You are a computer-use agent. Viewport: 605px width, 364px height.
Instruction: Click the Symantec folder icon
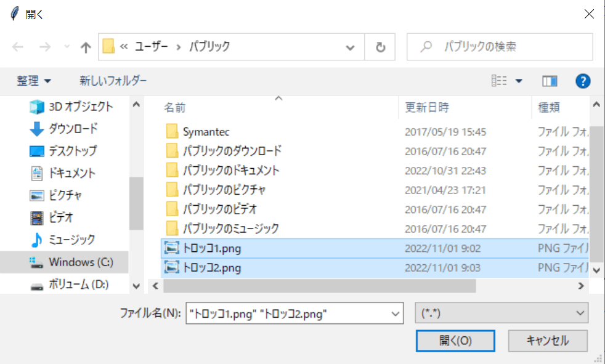coord(172,132)
